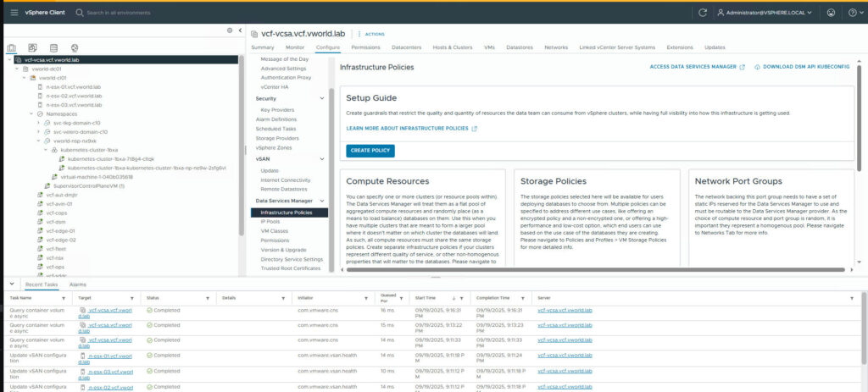Screen dimensions: 868x392
Task: Click the refresh icon in top bar
Action: (702, 13)
